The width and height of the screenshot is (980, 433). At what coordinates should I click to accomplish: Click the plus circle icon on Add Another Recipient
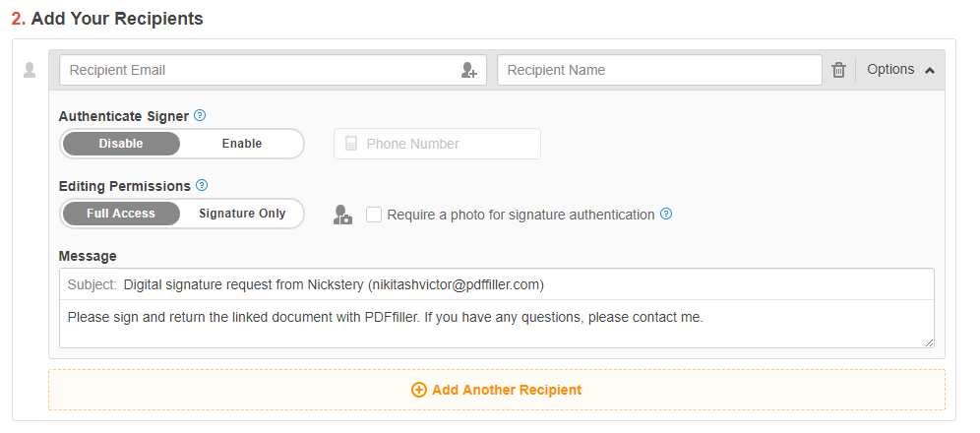tap(419, 390)
